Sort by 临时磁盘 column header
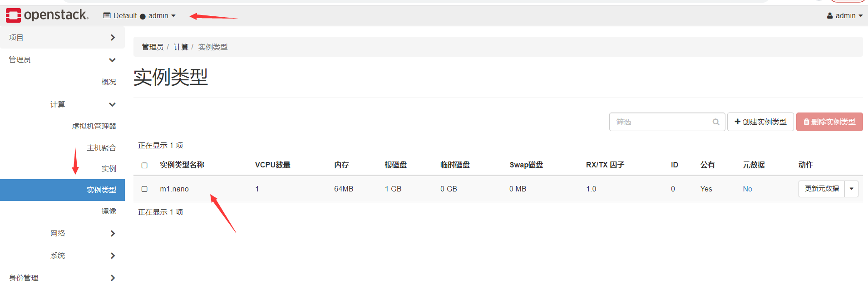868x284 pixels. coord(455,165)
